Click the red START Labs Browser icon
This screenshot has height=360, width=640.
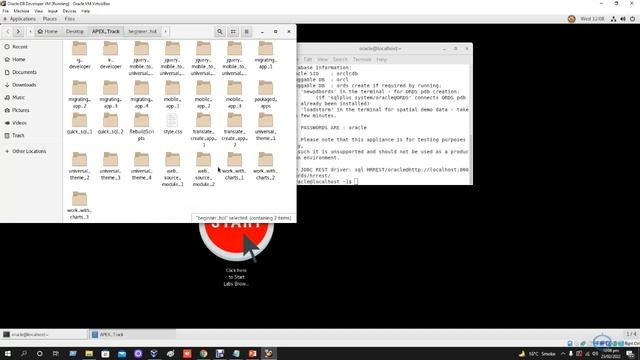236,242
